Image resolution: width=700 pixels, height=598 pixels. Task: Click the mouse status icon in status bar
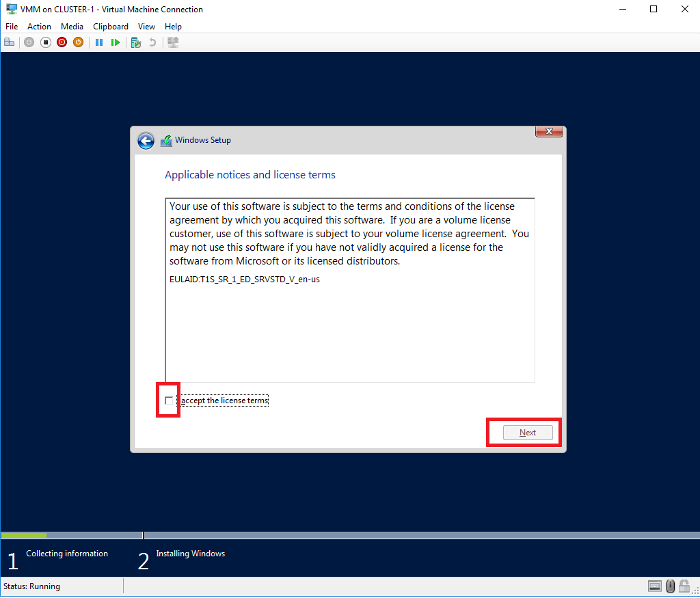click(670, 586)
